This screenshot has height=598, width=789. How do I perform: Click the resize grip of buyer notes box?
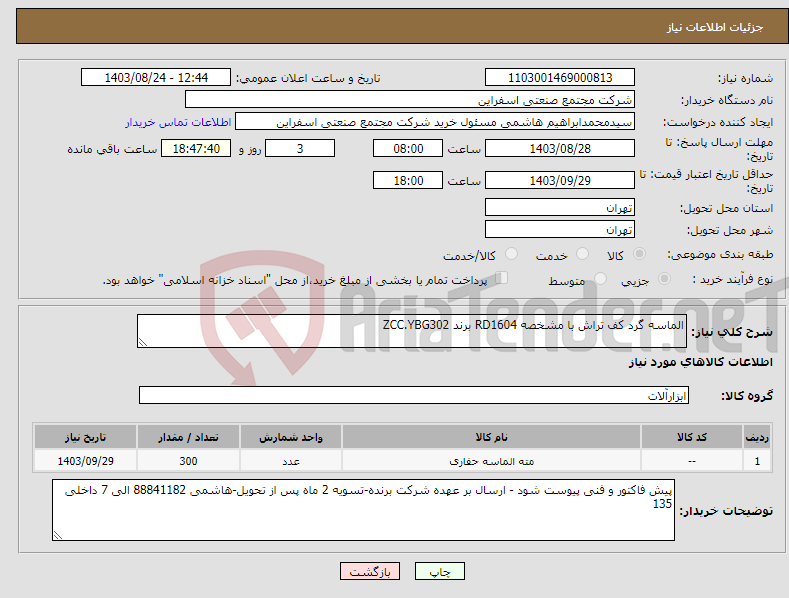click(x=58, y=536)
